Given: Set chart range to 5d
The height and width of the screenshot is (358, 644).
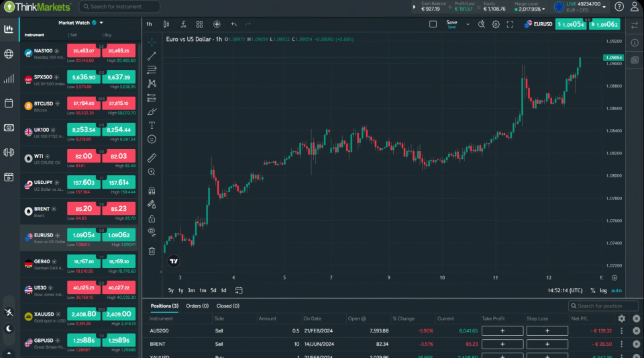Looking at the screenshot, I should (213, 290).
